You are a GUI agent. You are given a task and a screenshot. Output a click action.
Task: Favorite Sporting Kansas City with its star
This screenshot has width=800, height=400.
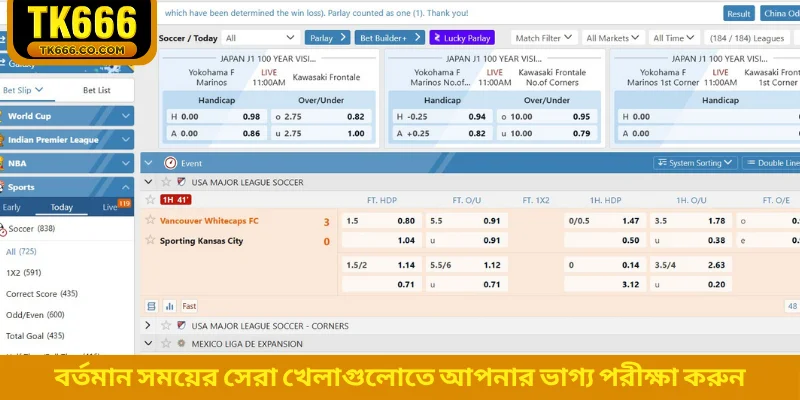point(150,240)
